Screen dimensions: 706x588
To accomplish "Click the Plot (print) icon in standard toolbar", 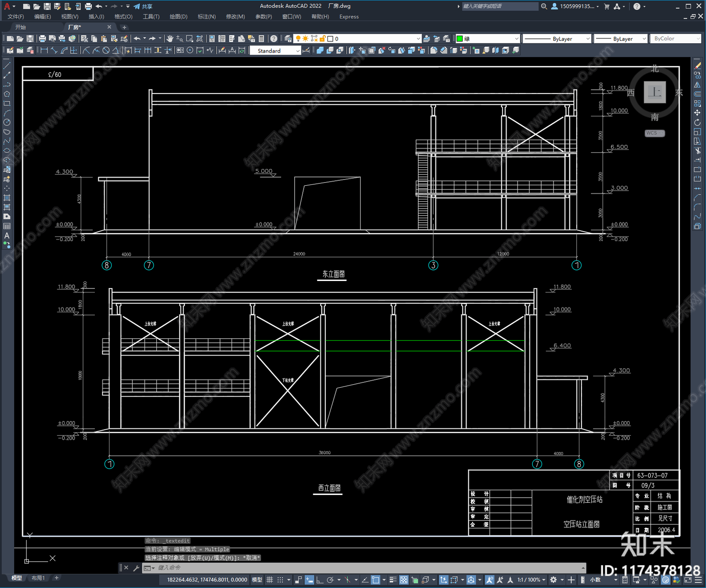I will pyautogui.click(x=42, y=39).
